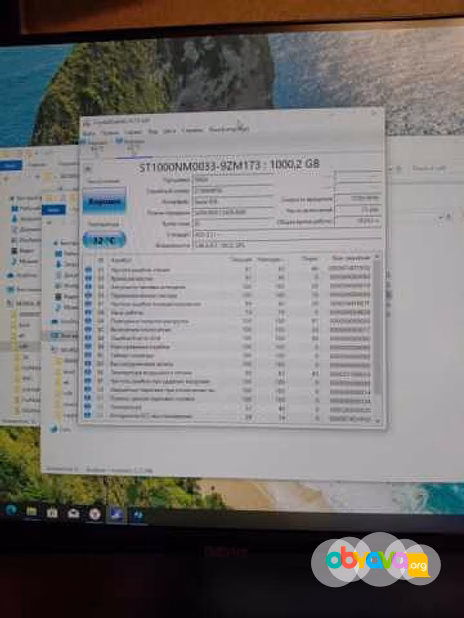The width and height of the screenshot is (464, 618).
Task: Select attribute row 05 reallocated sectors
Action: coord(227,295)
